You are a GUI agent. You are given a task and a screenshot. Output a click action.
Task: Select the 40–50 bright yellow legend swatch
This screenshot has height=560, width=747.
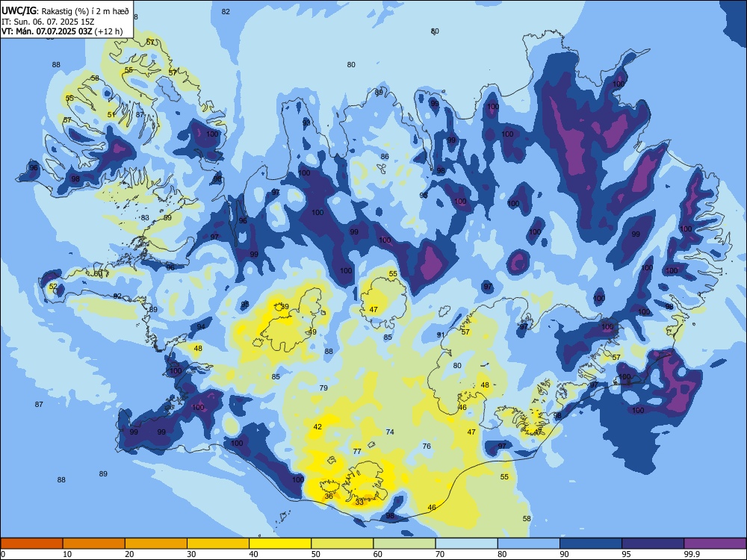280,544
